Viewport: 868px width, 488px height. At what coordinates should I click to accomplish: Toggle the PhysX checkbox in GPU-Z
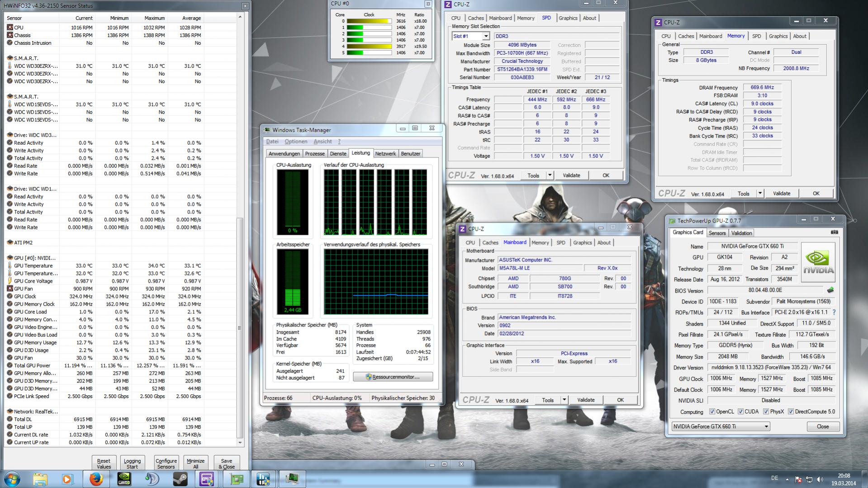766,412
